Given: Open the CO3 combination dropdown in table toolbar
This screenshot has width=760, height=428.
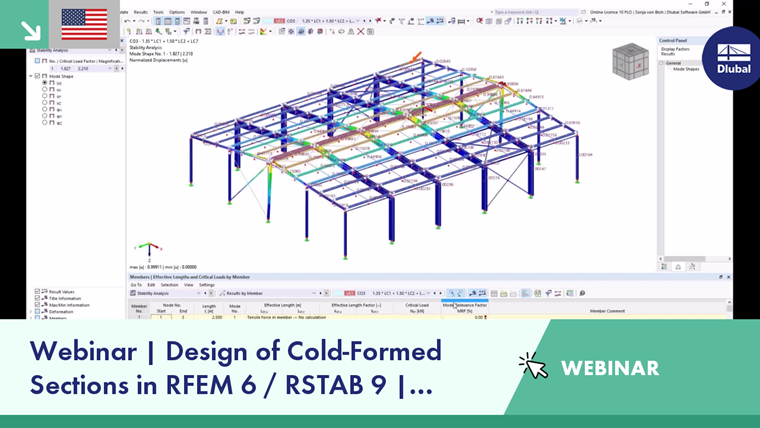Looking at the screenshot, I should tap(428, 293).
